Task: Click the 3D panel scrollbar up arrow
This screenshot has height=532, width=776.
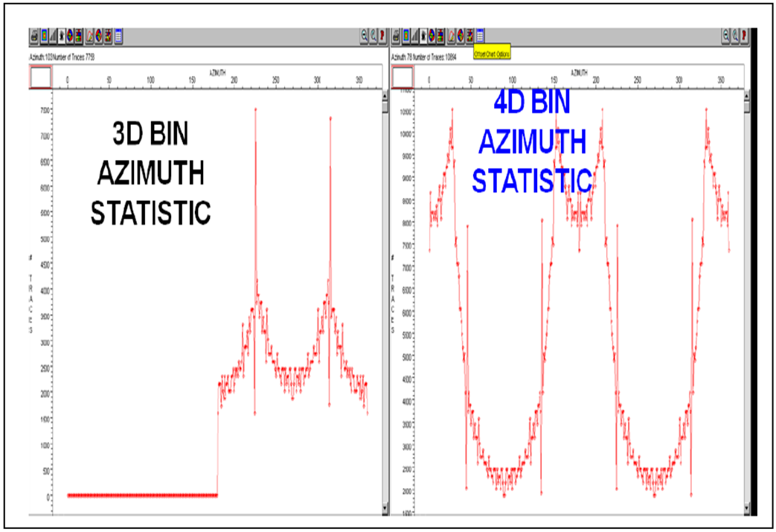Action: (x=384, y=96)
